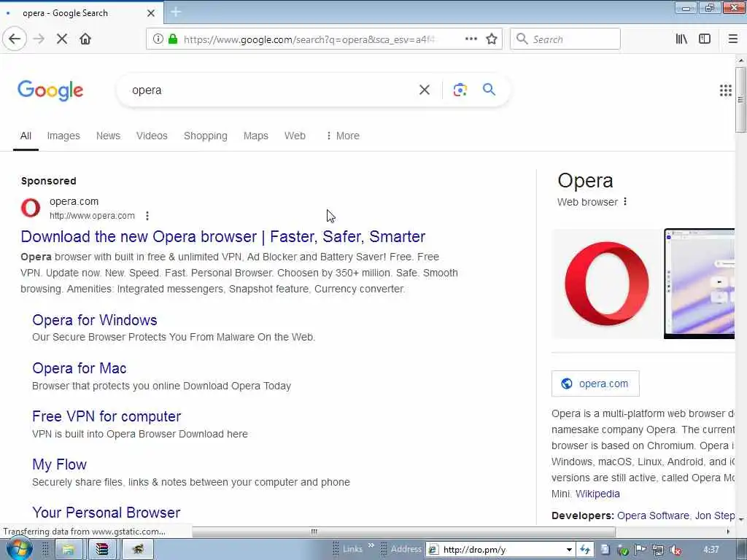
Task: Select the All results tab
Action: (26, 136)
